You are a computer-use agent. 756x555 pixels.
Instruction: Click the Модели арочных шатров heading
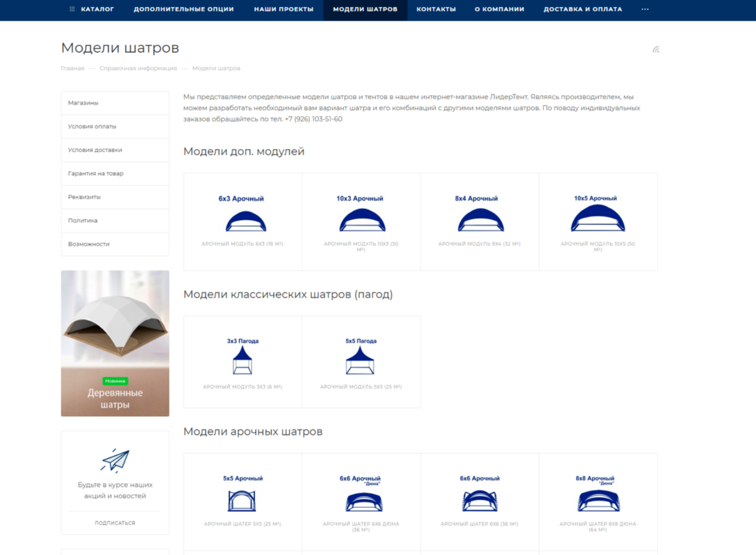point(253,432)
